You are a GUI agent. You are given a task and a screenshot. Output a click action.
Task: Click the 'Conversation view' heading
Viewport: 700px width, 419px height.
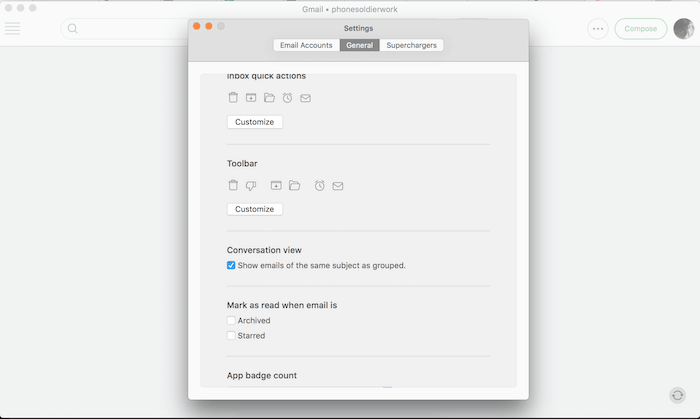264,250
